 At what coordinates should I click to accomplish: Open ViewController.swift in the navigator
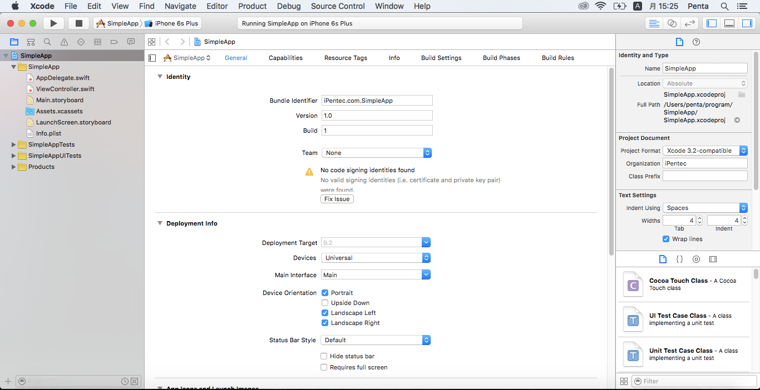65,89
